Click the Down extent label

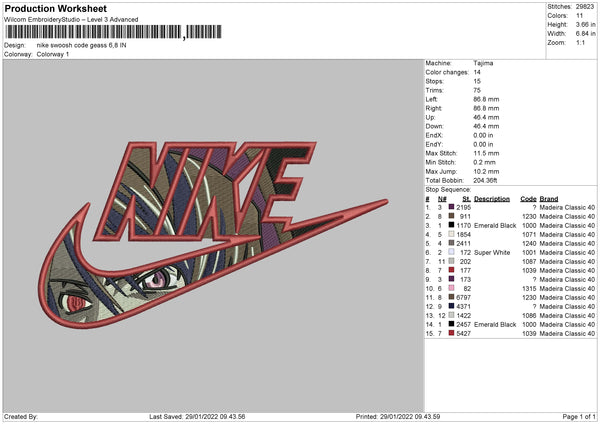434,126
